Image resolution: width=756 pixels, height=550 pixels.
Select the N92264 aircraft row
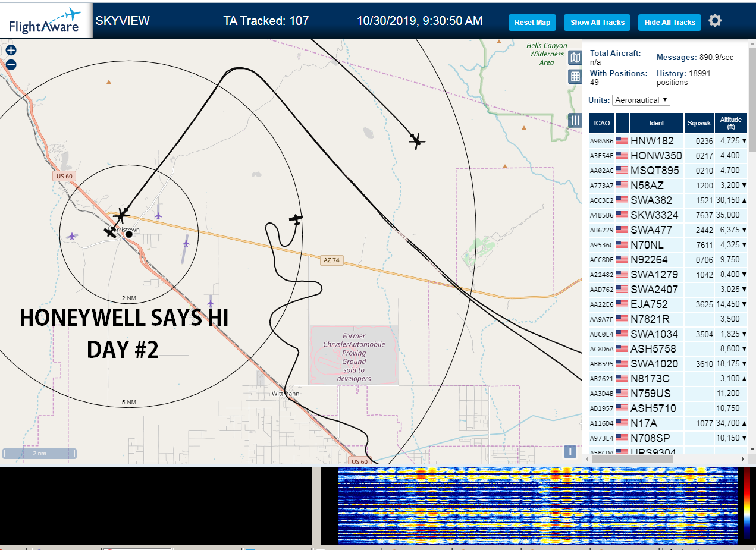pos(668,260)
